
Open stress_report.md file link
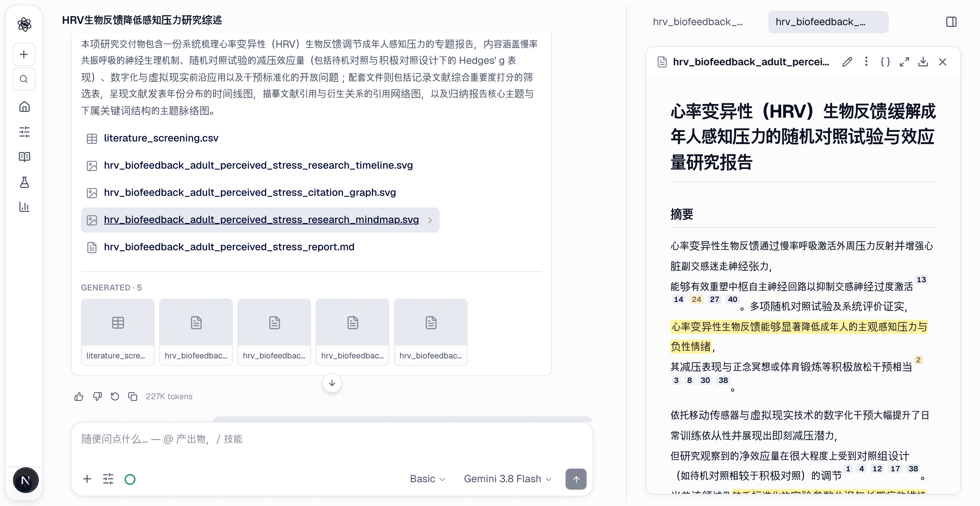click(229, 247)
